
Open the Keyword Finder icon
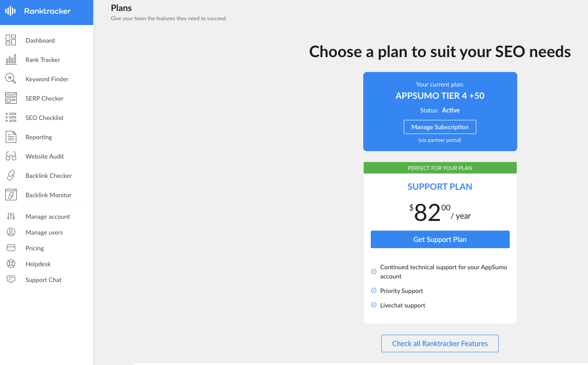click(x=11, y=79)
